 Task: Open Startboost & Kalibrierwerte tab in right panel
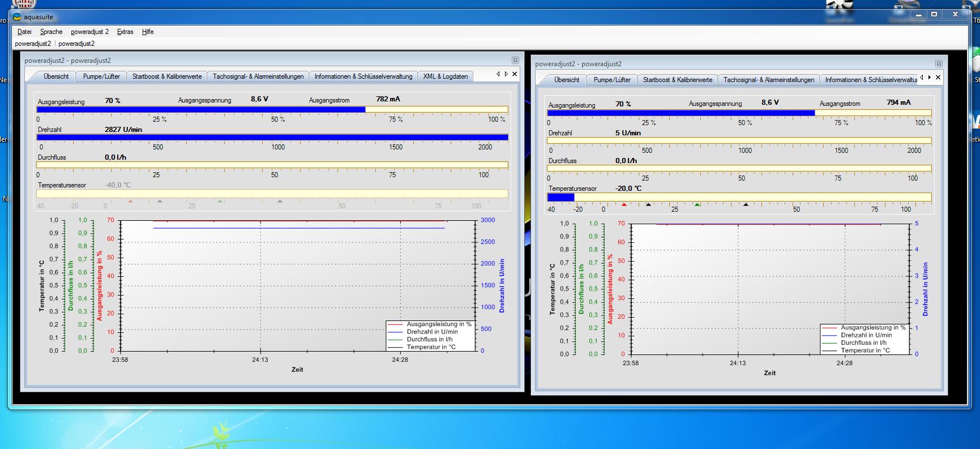(677, 80)
